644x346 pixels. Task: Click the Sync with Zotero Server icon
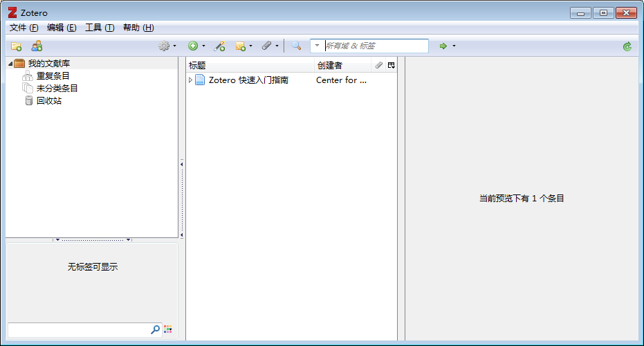coord(627,46)
